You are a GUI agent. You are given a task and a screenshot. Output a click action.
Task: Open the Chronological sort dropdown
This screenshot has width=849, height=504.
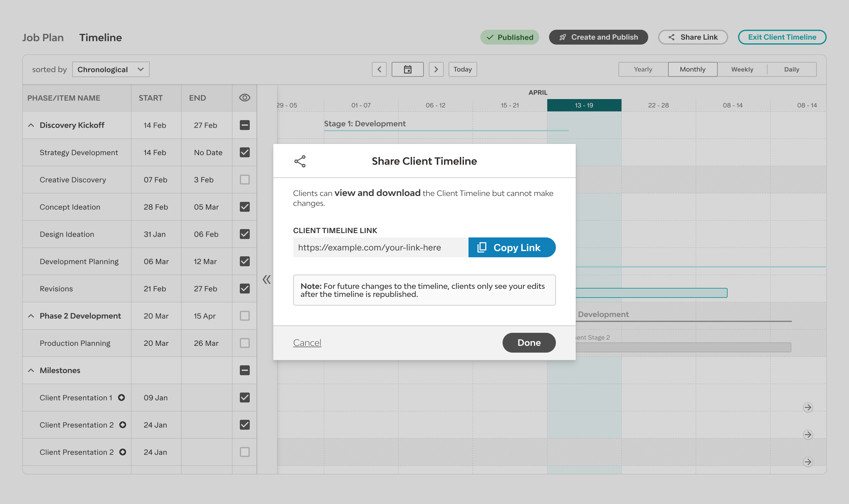(110, 69)
